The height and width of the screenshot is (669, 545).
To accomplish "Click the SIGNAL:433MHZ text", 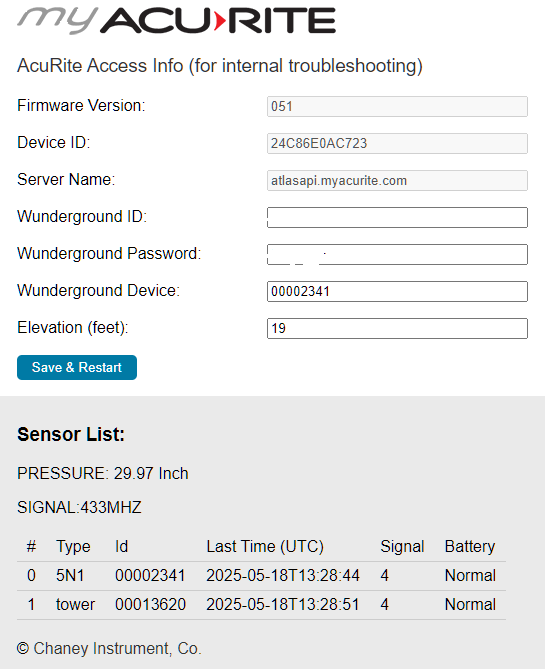I will [79, 507].
